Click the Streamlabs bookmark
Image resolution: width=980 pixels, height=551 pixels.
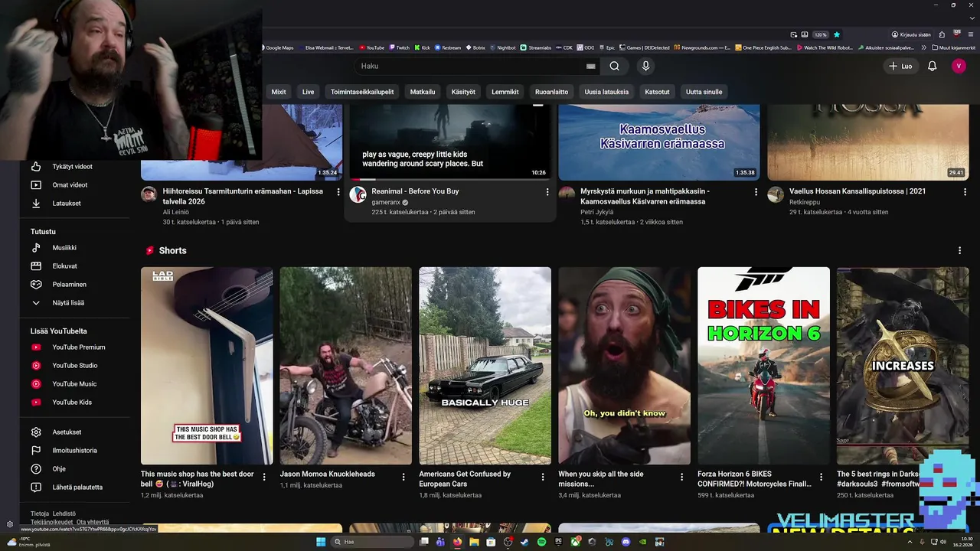[x=535, y=47]
